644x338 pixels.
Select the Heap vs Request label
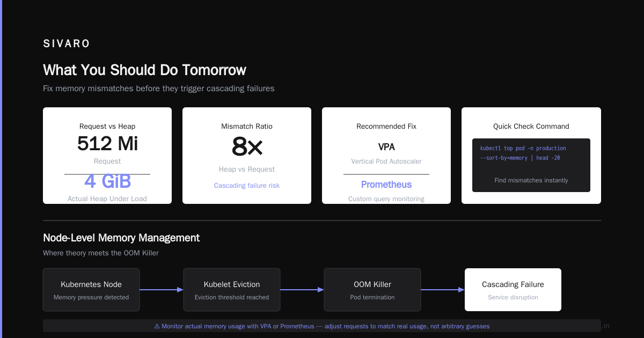point(247,170)
